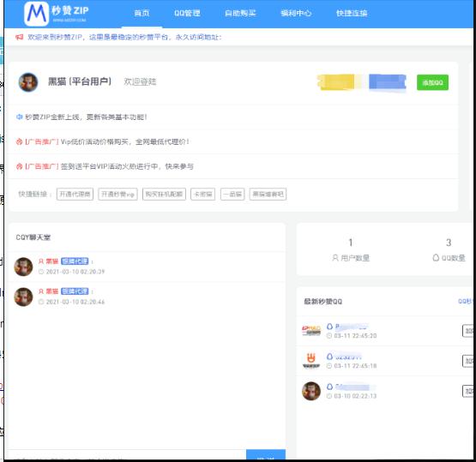476x462 pixels.
Task: Click the 黑猫 user avatar in the profile header
Action: 28,82
